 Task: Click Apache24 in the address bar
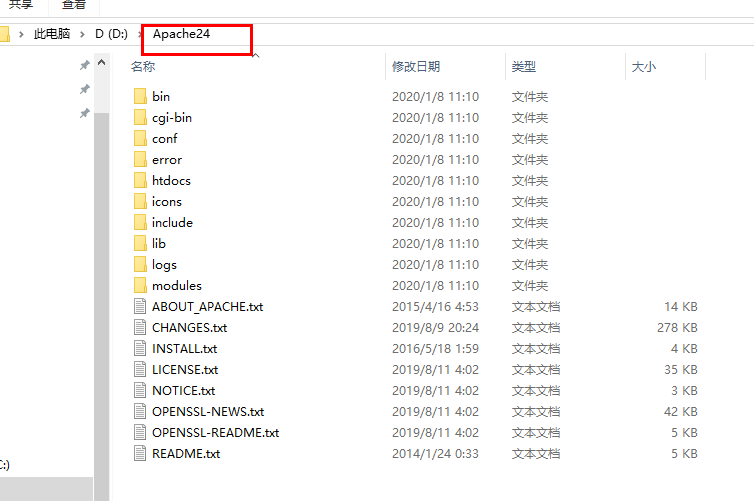[x=181, y=34]
